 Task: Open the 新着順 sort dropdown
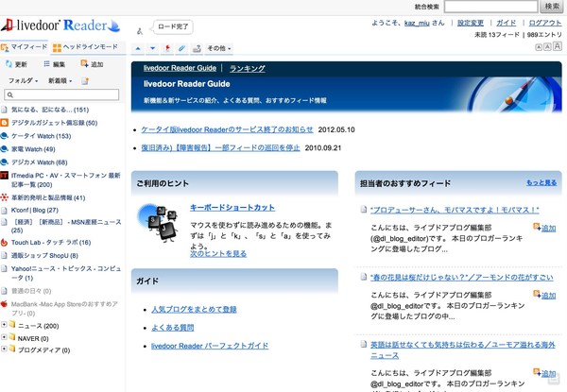(59, 81)
